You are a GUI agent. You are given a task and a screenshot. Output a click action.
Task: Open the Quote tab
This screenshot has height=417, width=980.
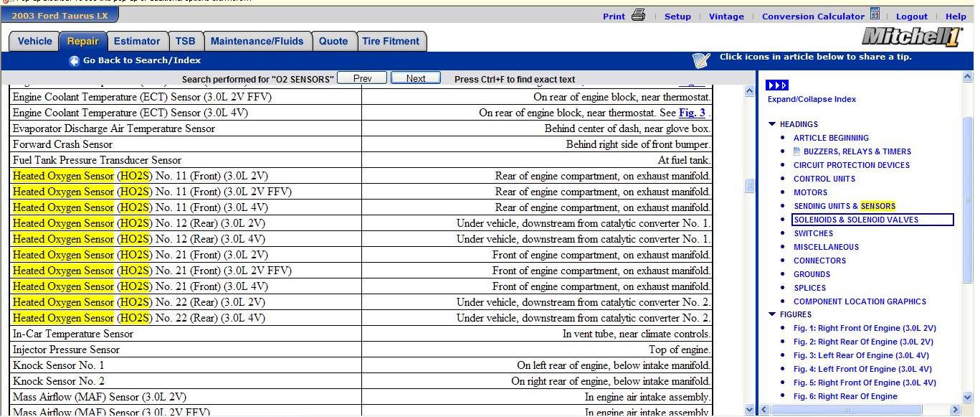click(x=333, y=41)
